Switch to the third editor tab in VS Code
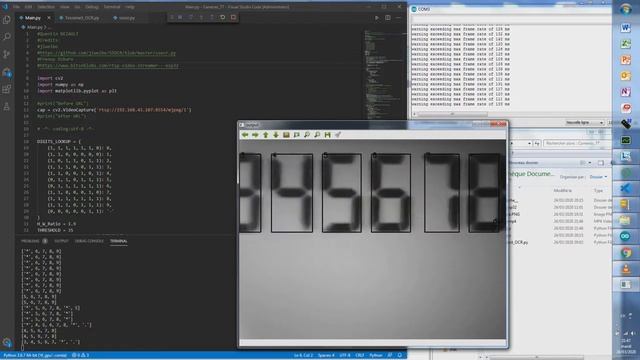Screen dimensions: 640x360 point(127,18)
